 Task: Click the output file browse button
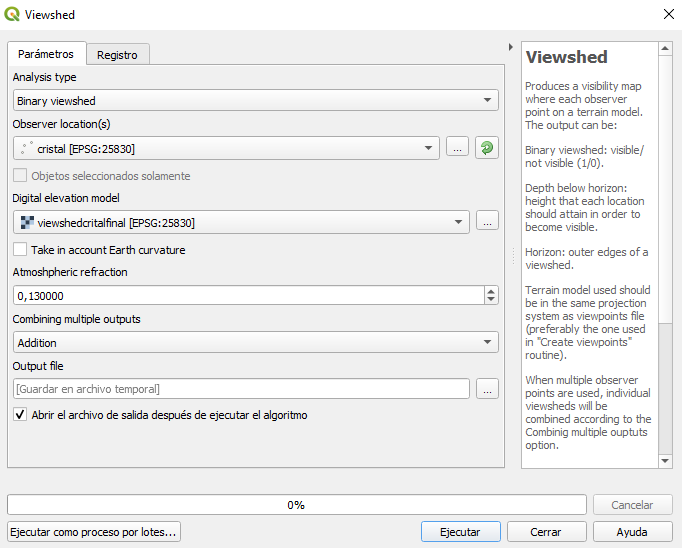(x=487, y=389)
